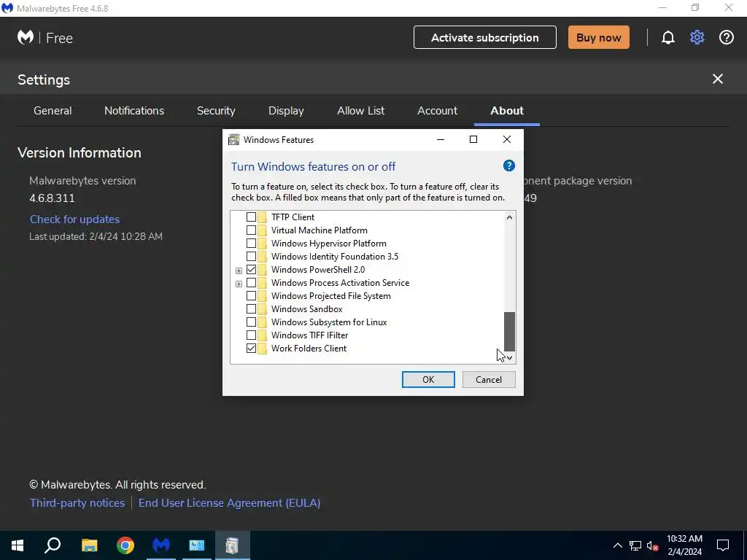Select the Virtual Machine Platform label
747x560 pixels.
pos(320,230)
